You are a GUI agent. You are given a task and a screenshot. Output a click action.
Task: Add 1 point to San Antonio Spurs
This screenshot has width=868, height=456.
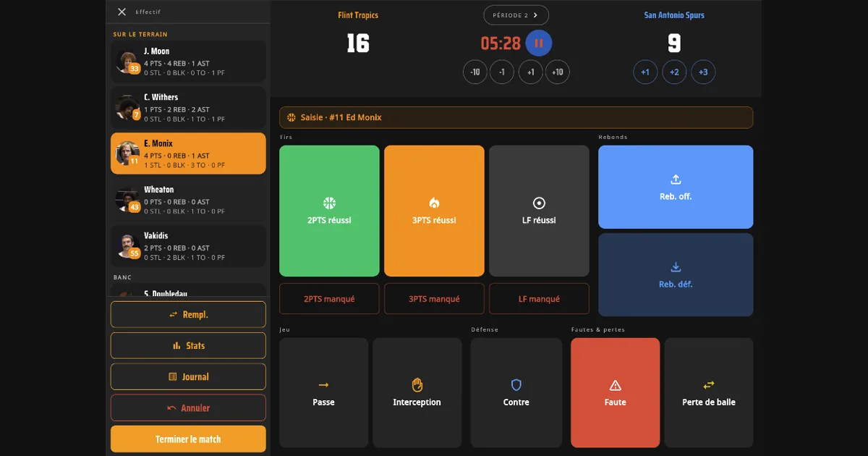tap(645, 72)
